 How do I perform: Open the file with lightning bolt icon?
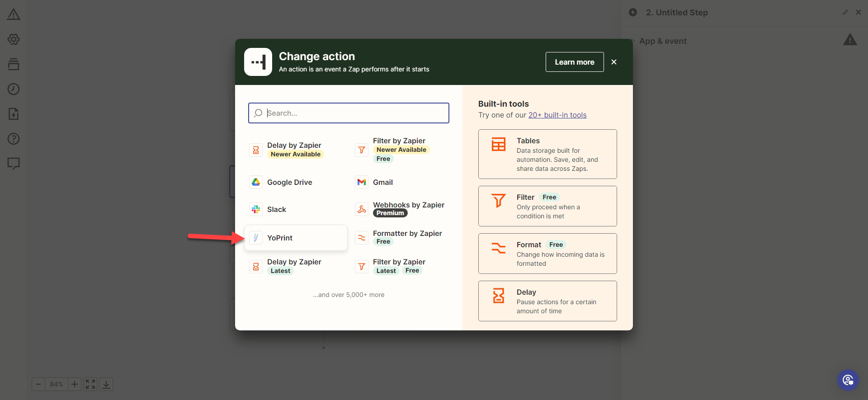click(x=14, y=114)
